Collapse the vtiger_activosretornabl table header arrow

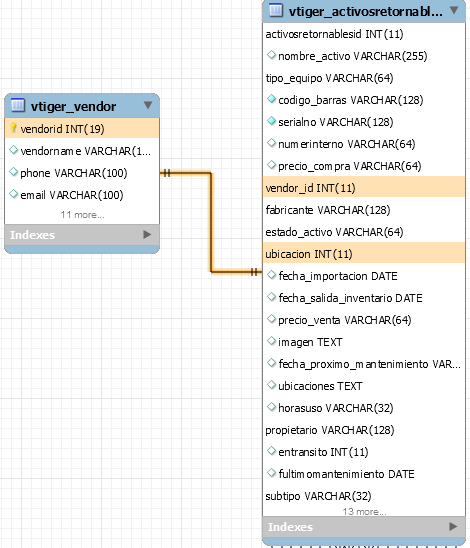[454, 10]
